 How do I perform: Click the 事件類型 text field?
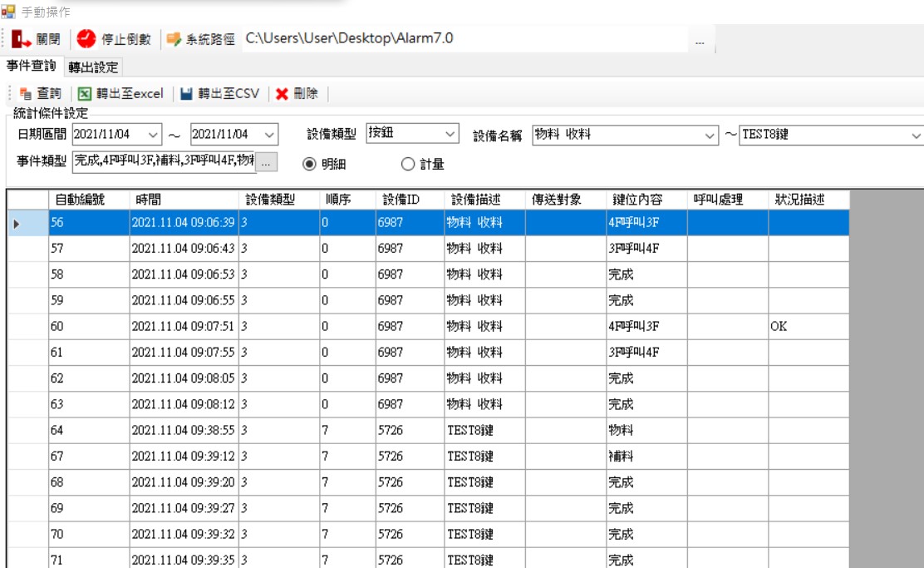click(164, 161)
